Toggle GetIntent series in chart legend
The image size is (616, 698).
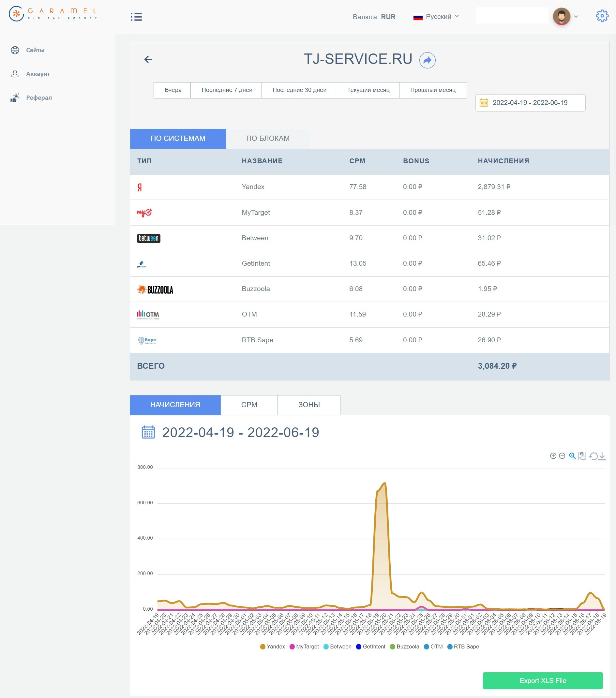[x=371, y=647]
